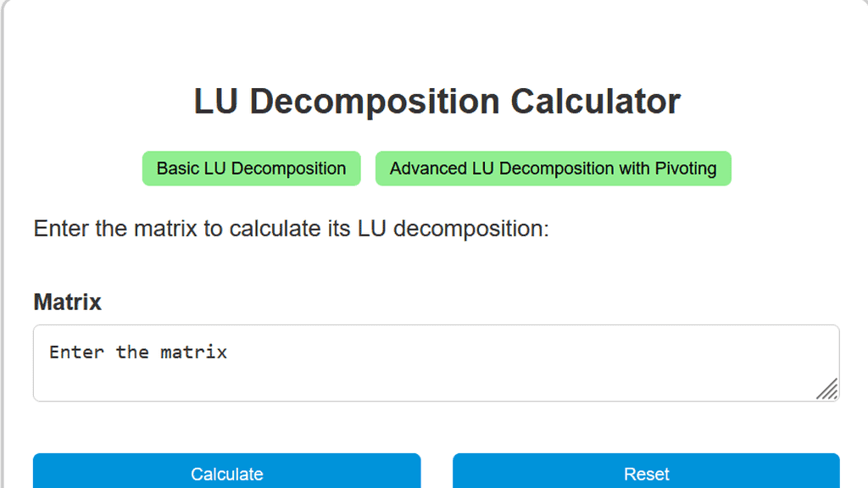868x488 pixels.
Task: Click the LU Decomposition Calculator title
Action: [x=437, y=101]
